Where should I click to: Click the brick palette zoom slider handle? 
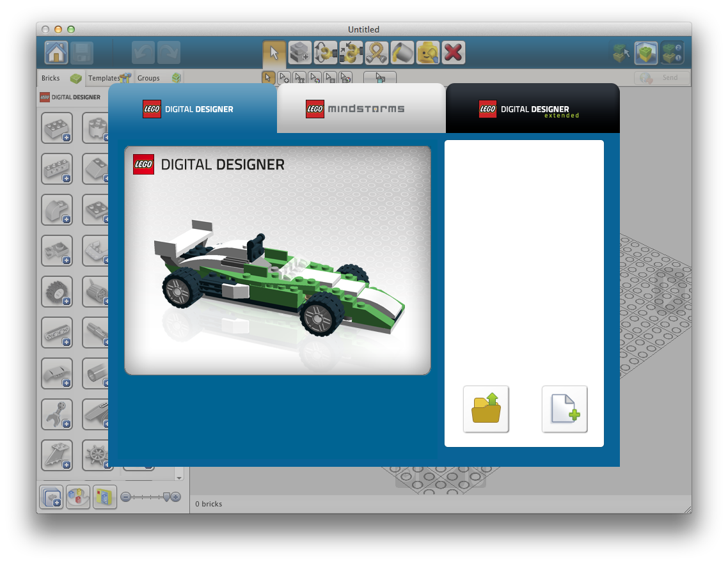click(x=166, y=497)
